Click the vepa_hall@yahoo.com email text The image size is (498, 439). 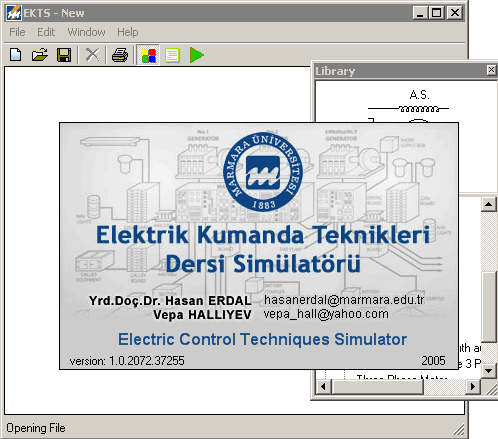[326, 314]
